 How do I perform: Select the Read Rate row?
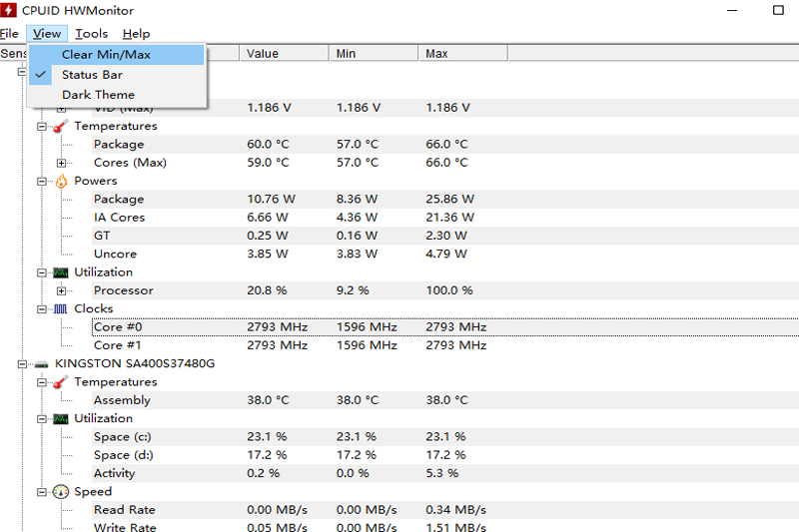pyautogui.click(x=445, y=510)
